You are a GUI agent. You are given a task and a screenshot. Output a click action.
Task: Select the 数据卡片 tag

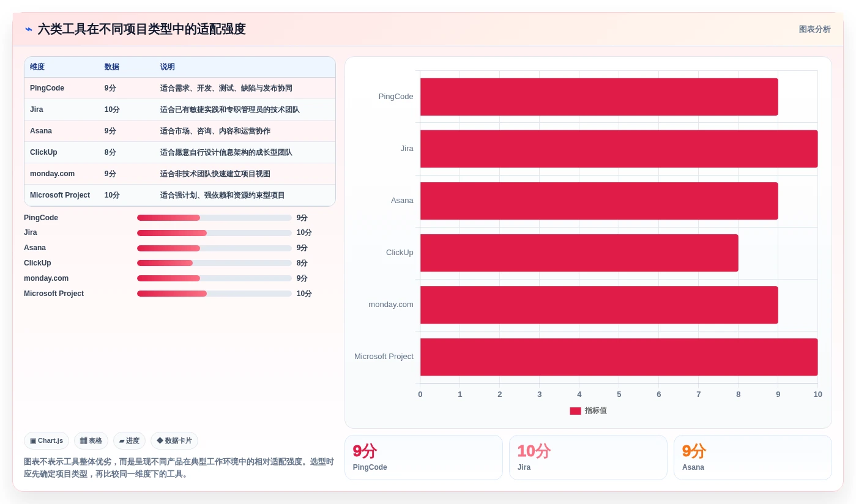point(174,440)
